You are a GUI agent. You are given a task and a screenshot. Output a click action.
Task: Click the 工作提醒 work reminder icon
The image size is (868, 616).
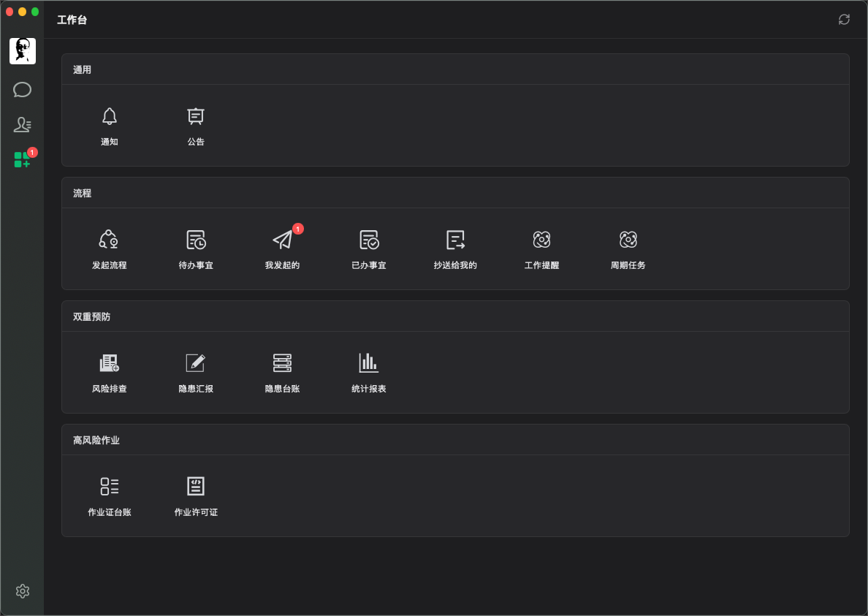coord(542,240)
